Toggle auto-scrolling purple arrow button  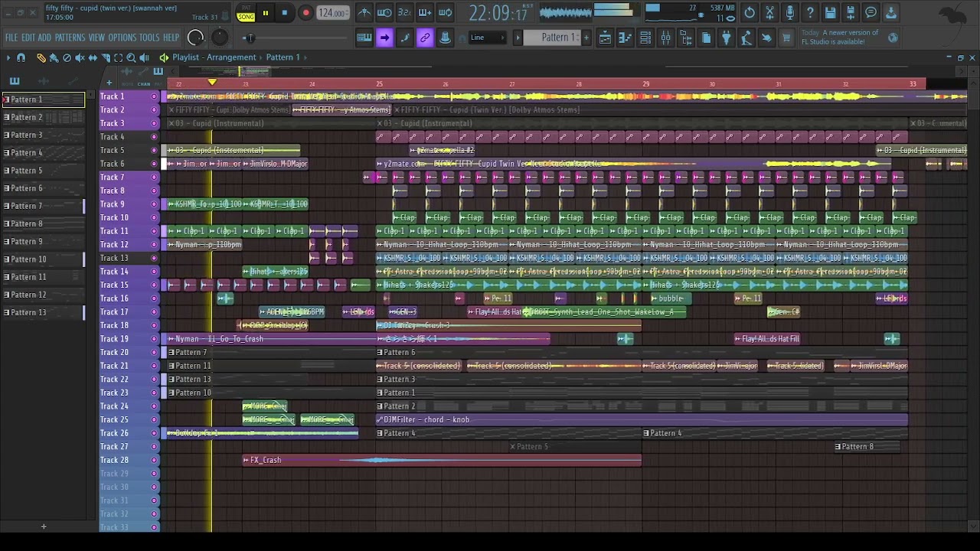click(384, 37)
